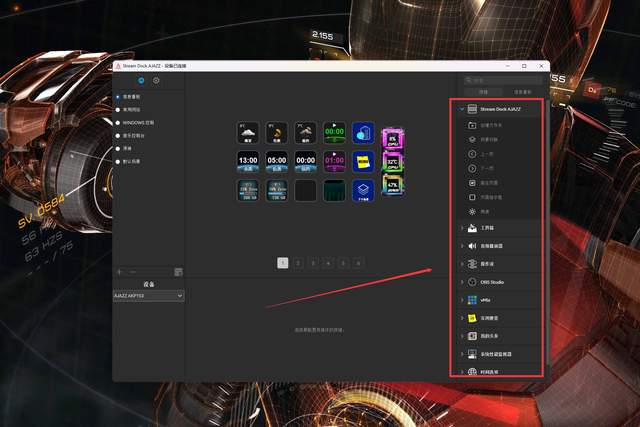Click the plus icon to add profile
Image resolution: width=640 pixels, height=427 pixels.
120,272
